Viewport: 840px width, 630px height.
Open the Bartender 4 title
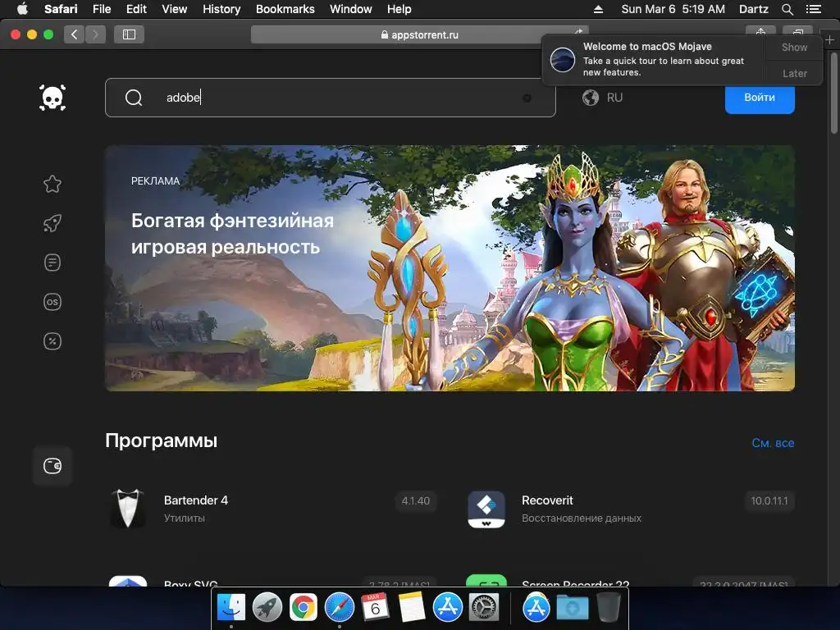(x=196, y=500)
